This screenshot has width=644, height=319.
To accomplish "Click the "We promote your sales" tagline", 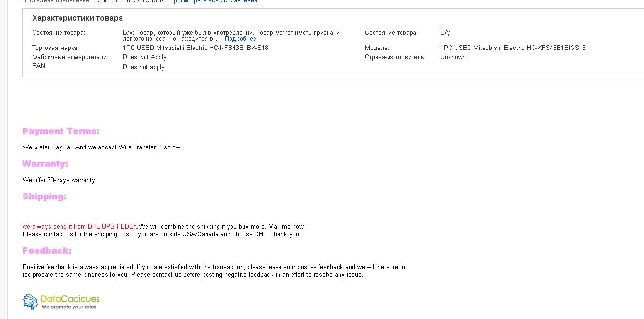I will (69, 307).
